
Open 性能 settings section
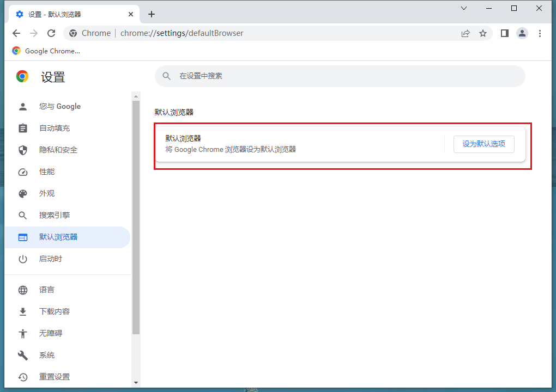(x=68, y=171)
